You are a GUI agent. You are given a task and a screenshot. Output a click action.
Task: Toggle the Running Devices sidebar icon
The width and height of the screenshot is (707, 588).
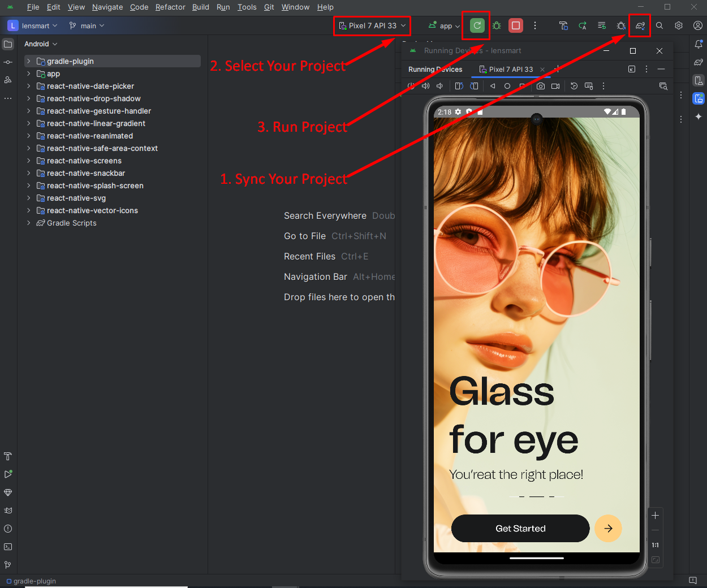click(x=699, y=98)
